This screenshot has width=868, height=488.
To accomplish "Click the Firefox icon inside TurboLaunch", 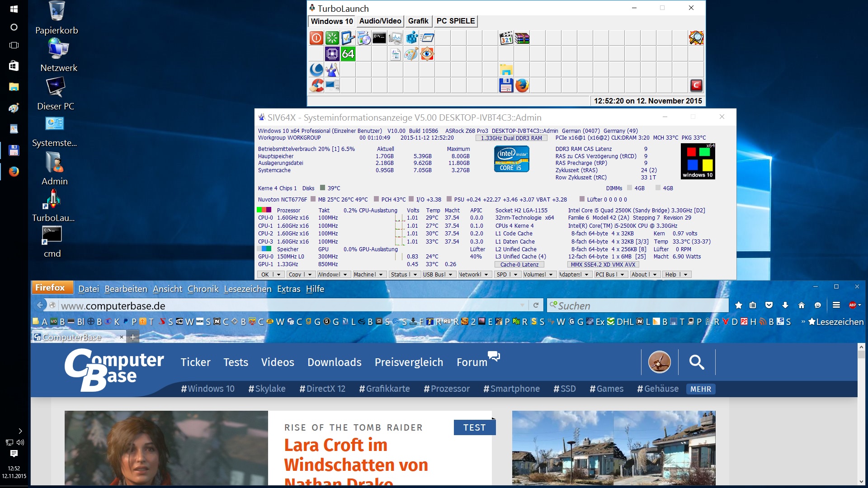I will tap(522, 85).
